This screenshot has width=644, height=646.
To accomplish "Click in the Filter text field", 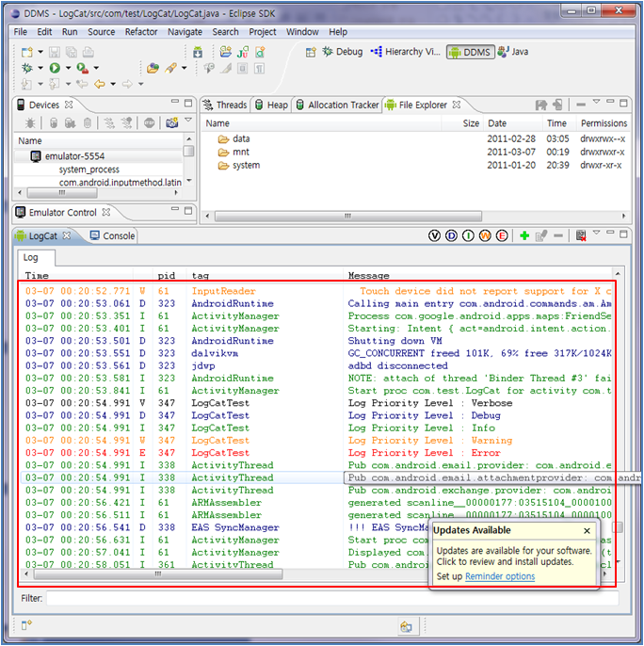I will (330, 598).
